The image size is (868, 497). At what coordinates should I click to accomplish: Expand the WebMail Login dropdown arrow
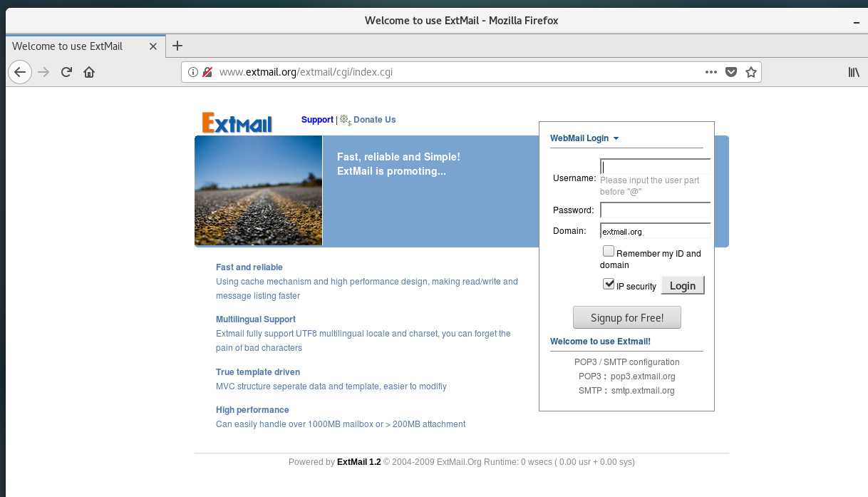616,138
